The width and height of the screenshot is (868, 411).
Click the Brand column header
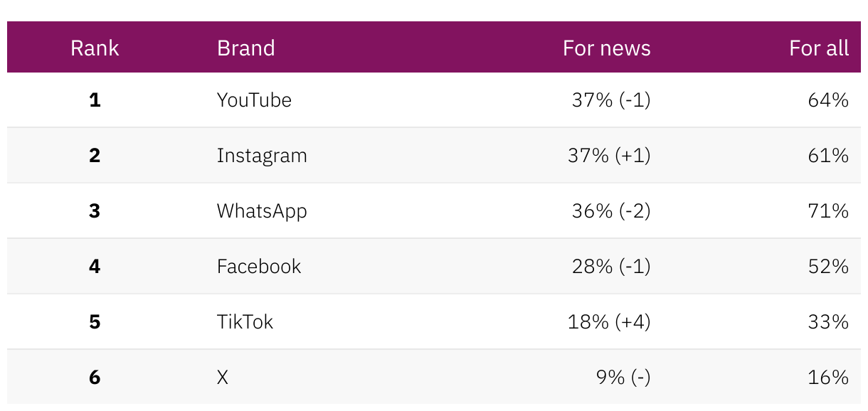tap(245, 48)
